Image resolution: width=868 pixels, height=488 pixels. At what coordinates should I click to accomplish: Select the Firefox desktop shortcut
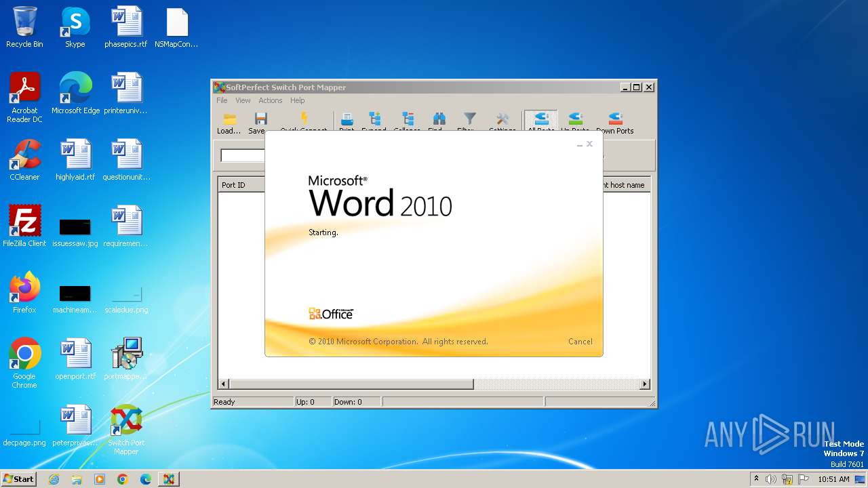pyautogui.click(x=24, y=293)
